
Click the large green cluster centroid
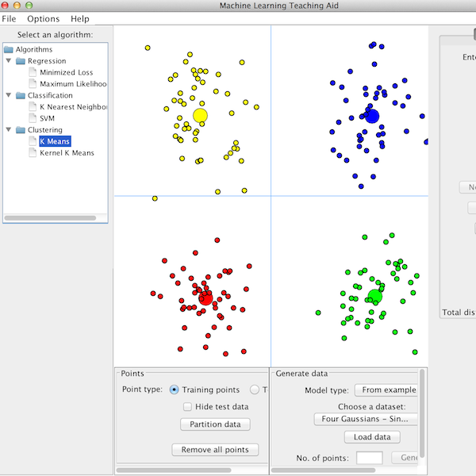click(x=375, y=296)
